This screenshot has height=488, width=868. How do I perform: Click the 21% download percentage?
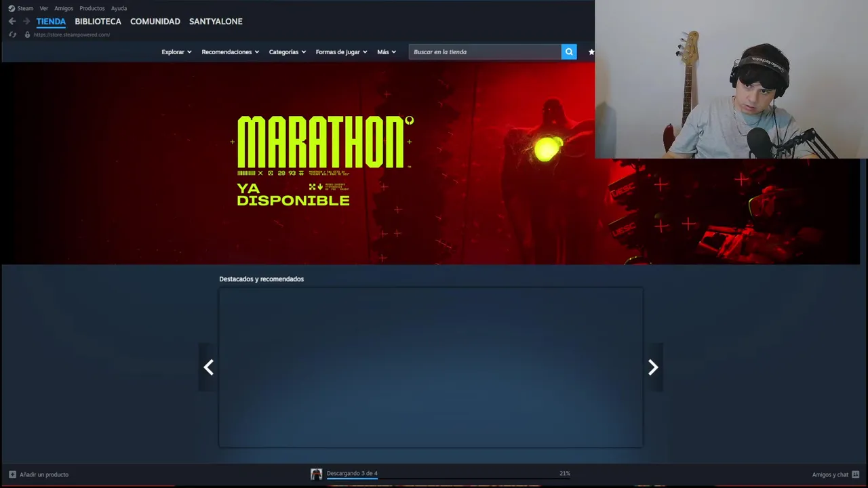pyautogui.click(x=565, y=473)
